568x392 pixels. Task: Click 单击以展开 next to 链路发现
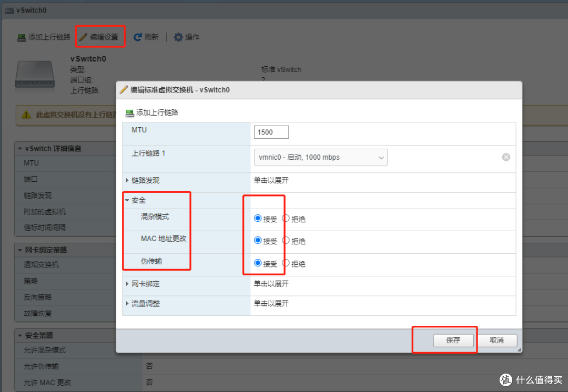click(271, 180)
